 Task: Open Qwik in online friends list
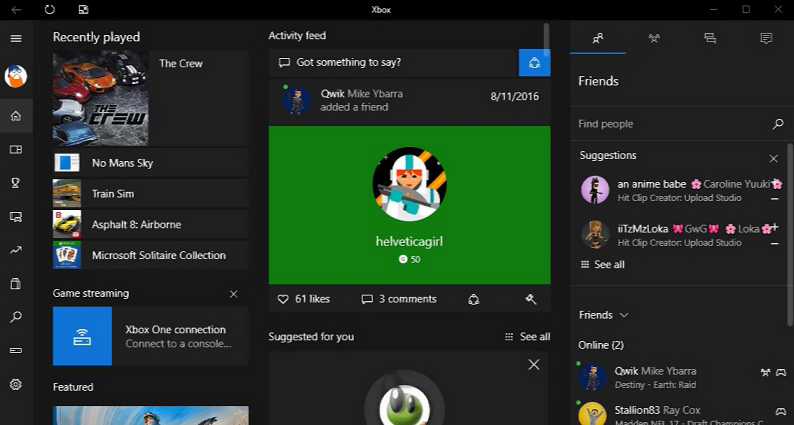click(681, 377)
